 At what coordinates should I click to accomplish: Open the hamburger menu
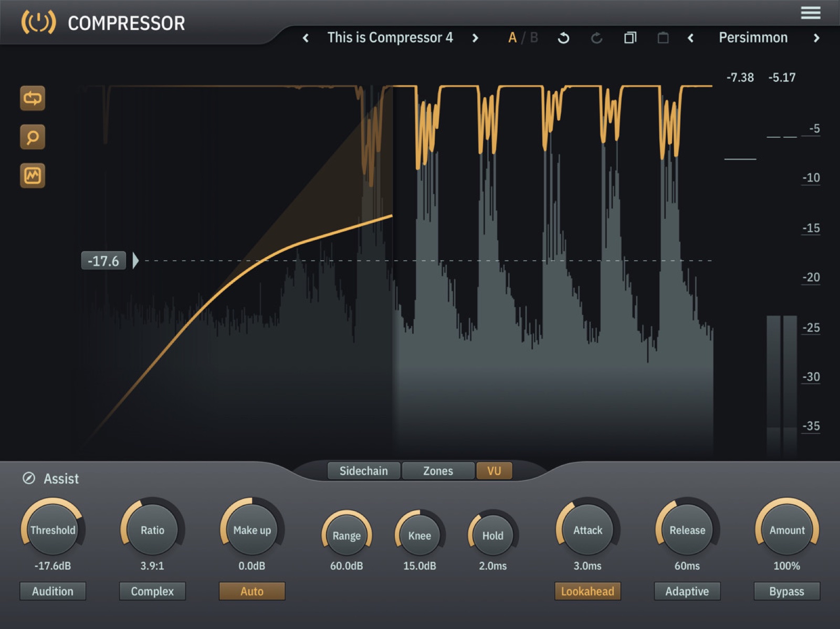click(811, 13)
